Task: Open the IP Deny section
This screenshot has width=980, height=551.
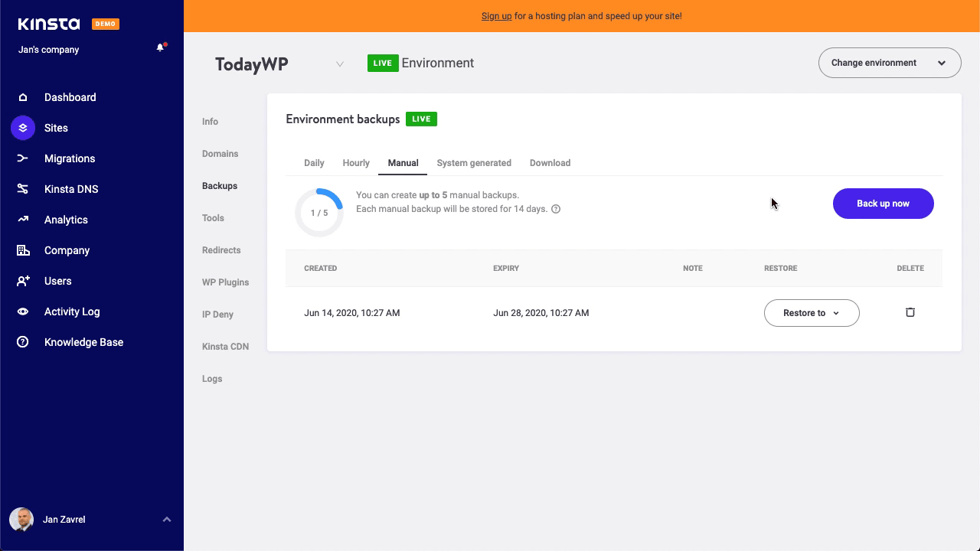Action: (217, 315)
